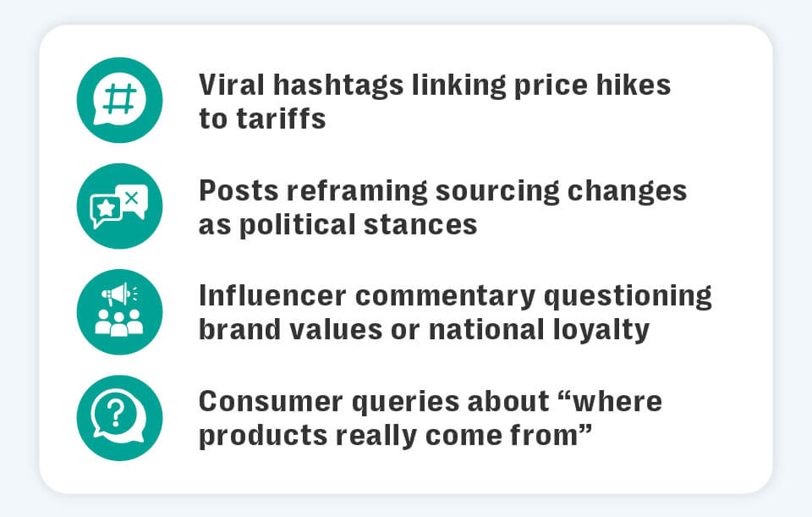Click the star inside the review bubble

tap(107, 207)
